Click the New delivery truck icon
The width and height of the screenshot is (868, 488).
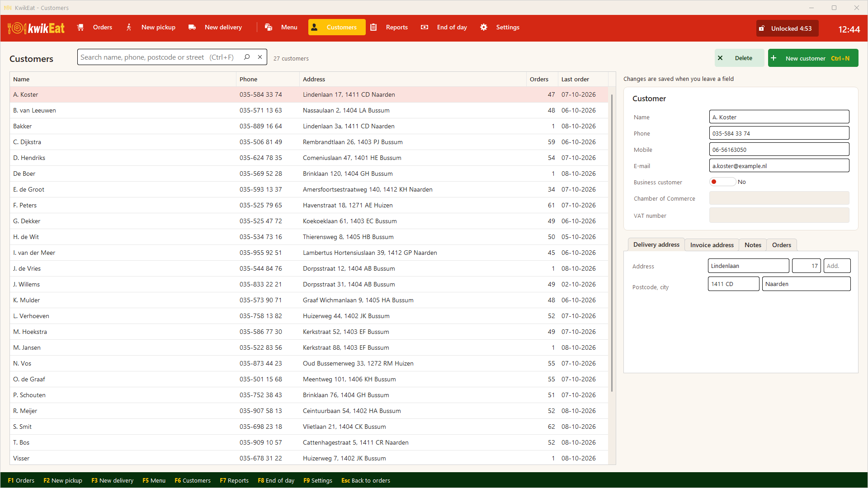(x=192, y=28)
